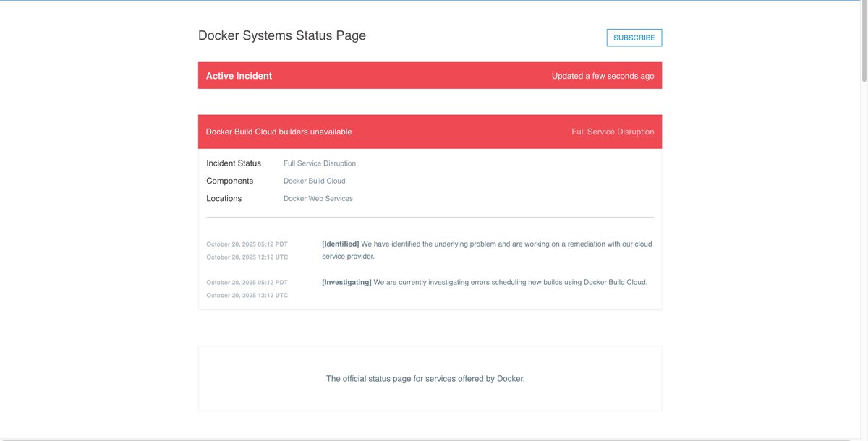This screenshot has width=868, height=441.
Task: Open the 'Docker Build Cloud builders unavailable' incident title
Action: [279, 132]
